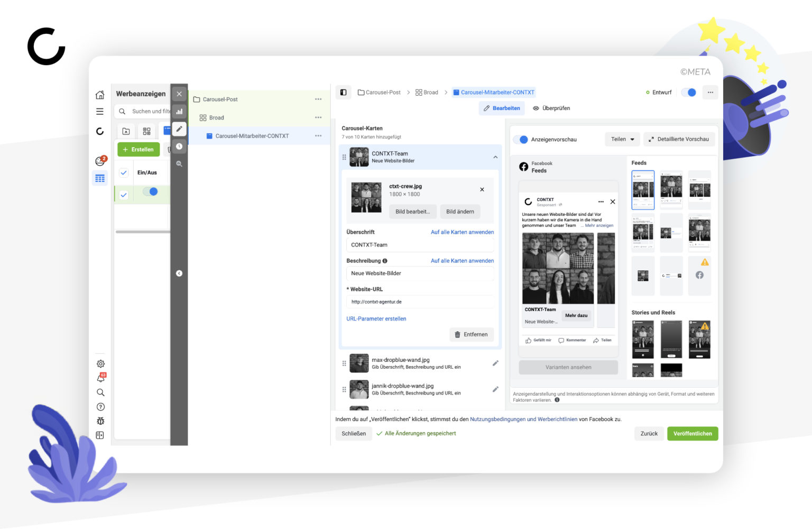Image resolution: width=812 pixels, height=529 pixels.
Task: Open the performance chart icon in the toolbar
Action: (179, 111)
